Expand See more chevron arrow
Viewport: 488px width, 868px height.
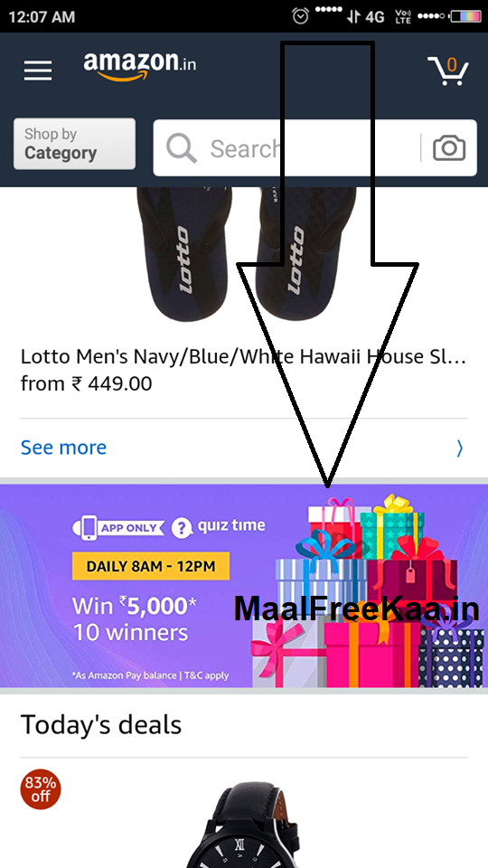coord(460,448)
